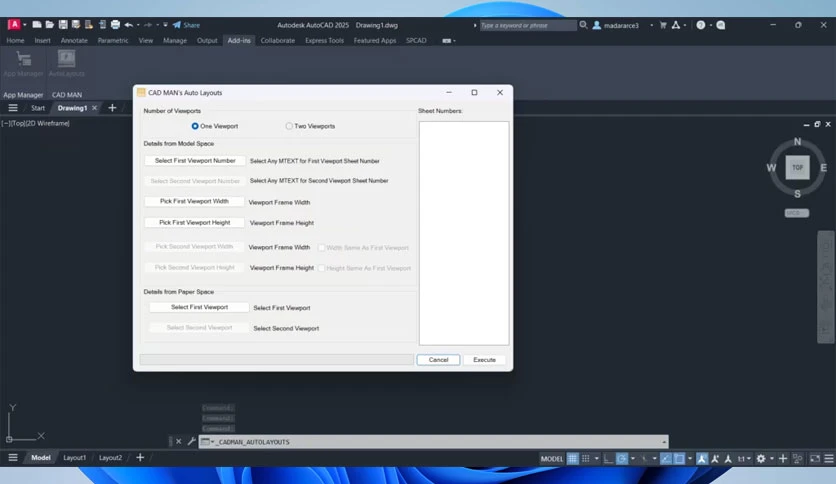Viewport: 836px width, 484px height.
Task: Click the Plot printer icon
Action: [115, 25]
